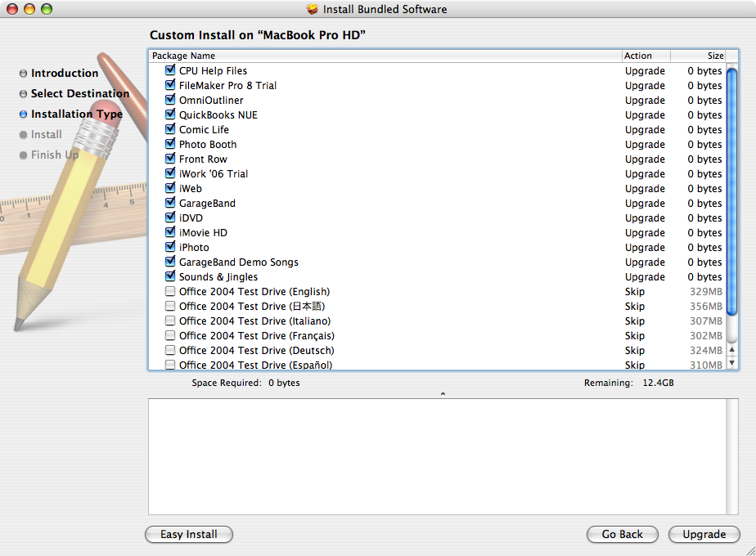Sort by Package Name column header
756x556 pixels.
pyautogui.click(x=385, y=56)
